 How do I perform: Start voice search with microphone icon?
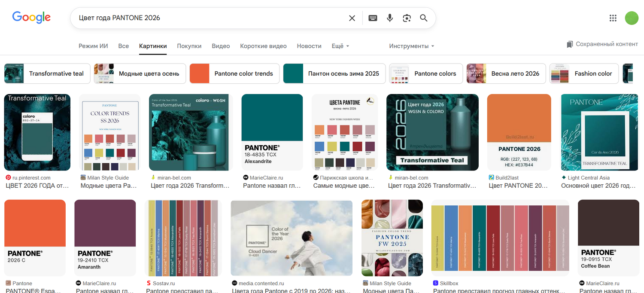pyautogui.click(x=390, y=18)
